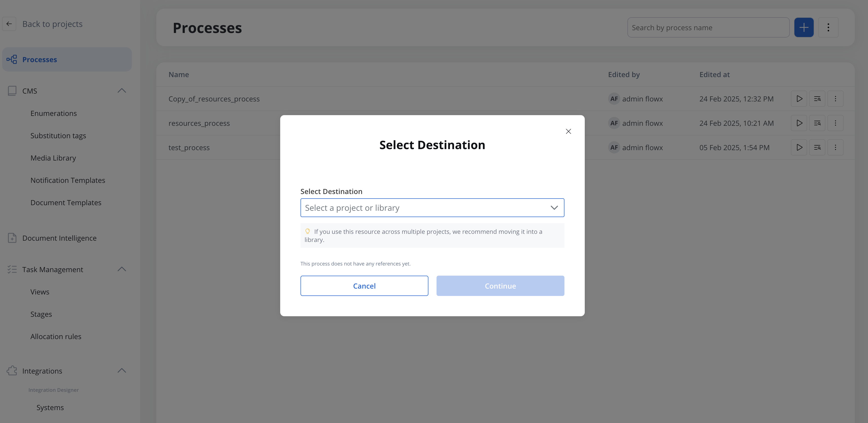Click the CMS book icon

12,91
